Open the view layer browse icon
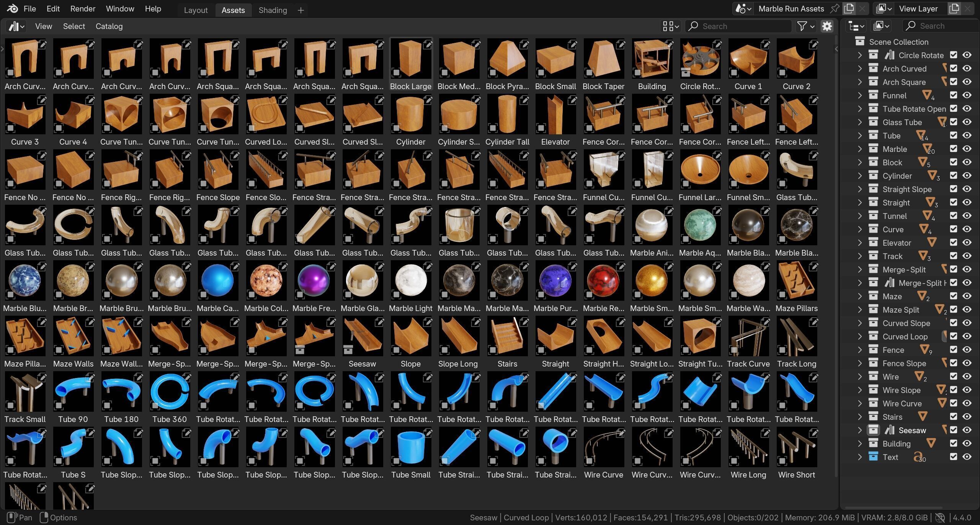The image size is (980, 525). pyautogui.click(x=884, y=8)
